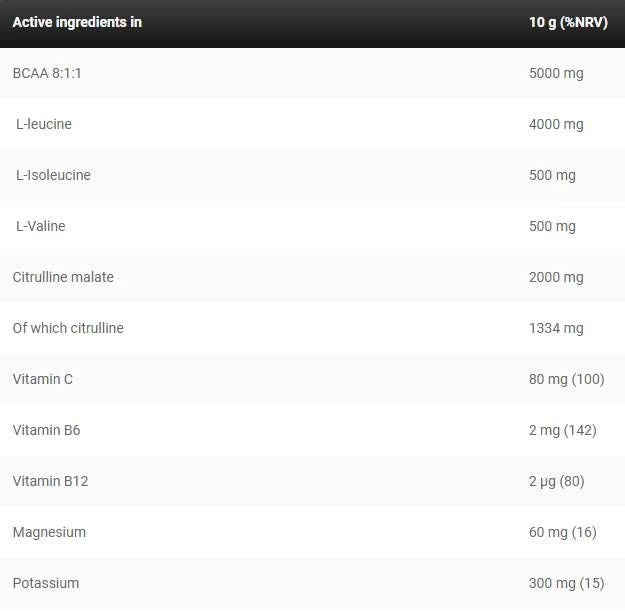Click the "Of which citrulline" label
The width and height of the screenshot is (625, 612).
tap(68, 328)
